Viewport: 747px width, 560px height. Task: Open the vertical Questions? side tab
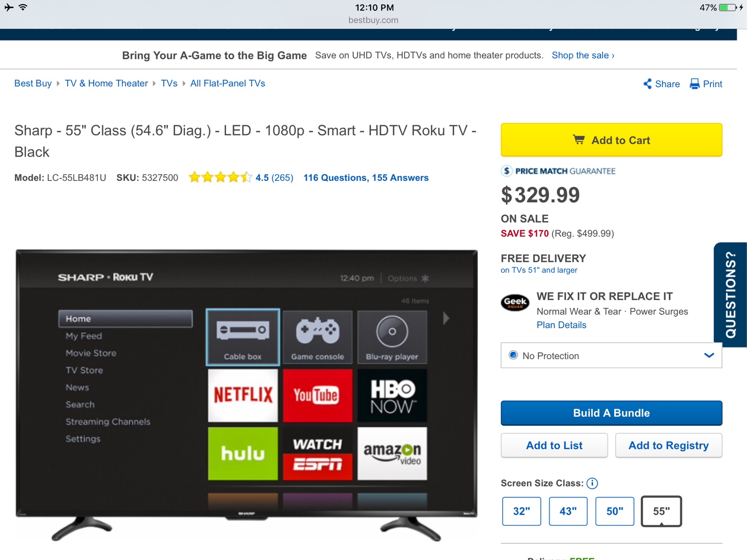click(x=730, y=295)
